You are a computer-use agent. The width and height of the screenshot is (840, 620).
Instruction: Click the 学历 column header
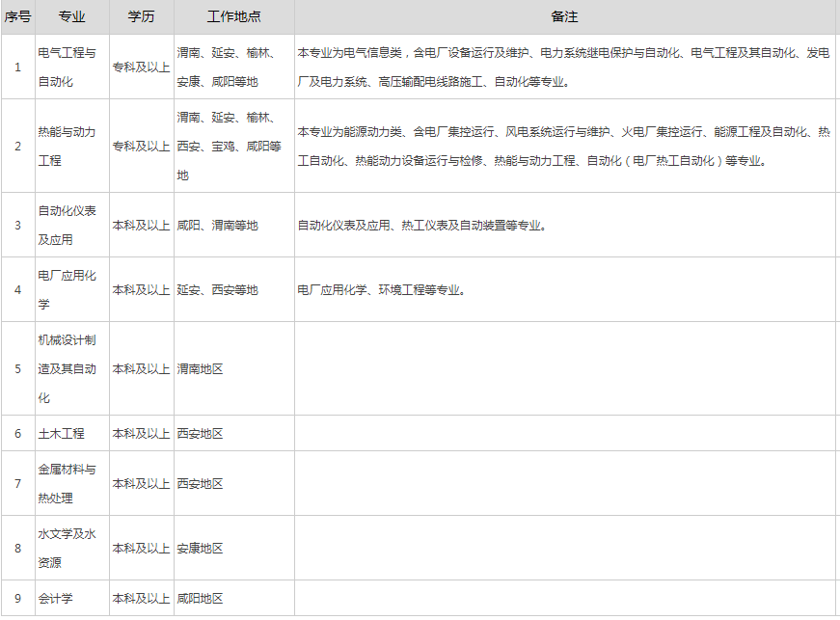[x=142, y=16]
